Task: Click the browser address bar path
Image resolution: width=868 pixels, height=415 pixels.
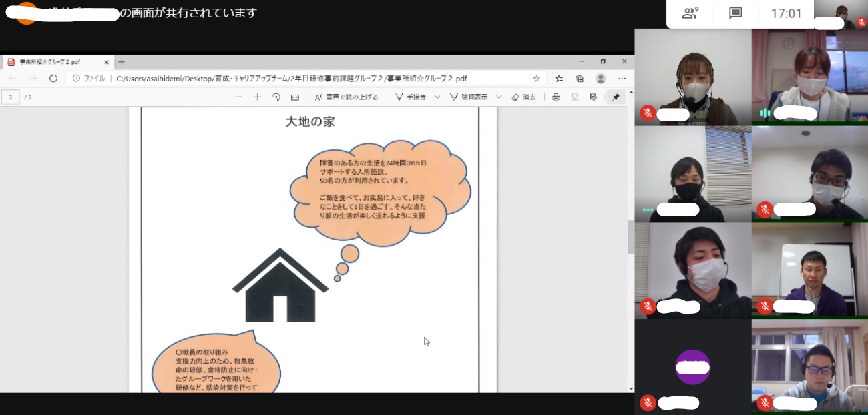Action: coord(291,79)
